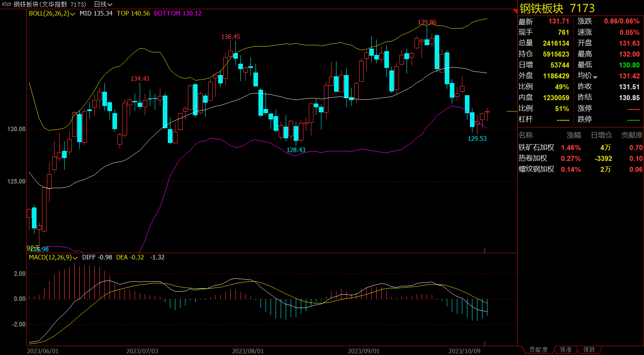
Task: Click the 2023/07/03 date label
Action: tap(142, 351)
